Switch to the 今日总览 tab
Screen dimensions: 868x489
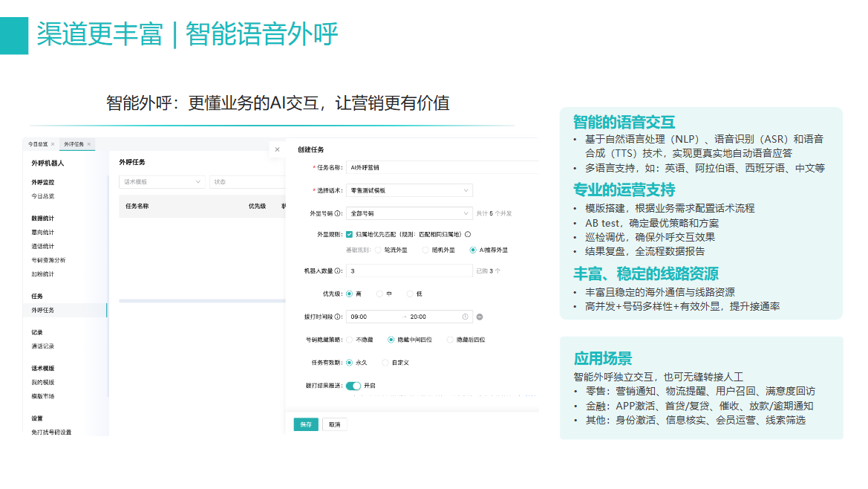pyautogui.click(x=38, y=144)
